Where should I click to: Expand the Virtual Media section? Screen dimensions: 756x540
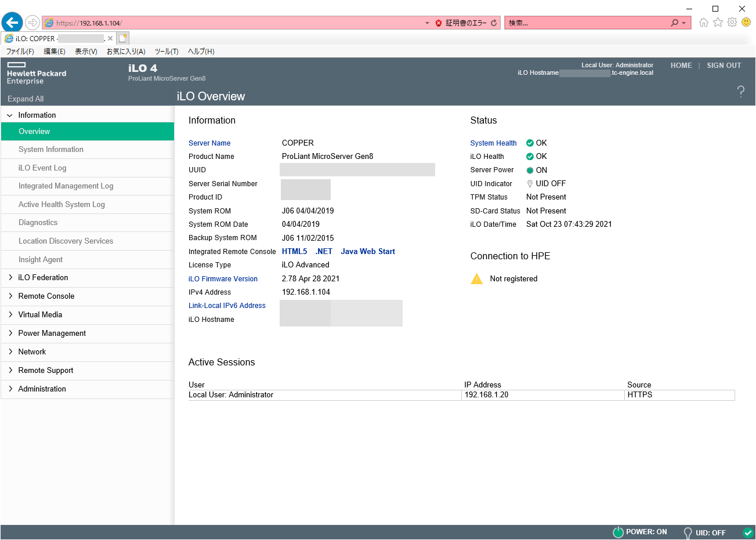pyautogui.click(x=10, y=315)
